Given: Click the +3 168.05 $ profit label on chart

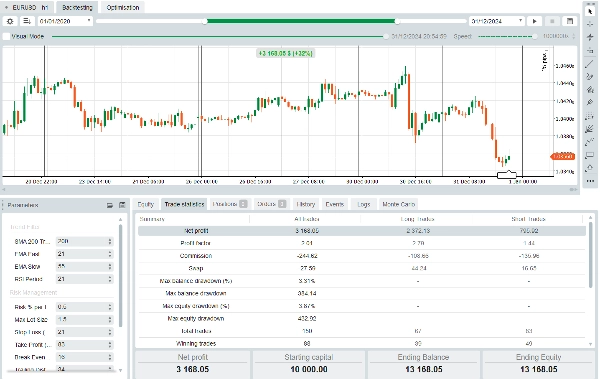Looking at the screenshot, I should 285,53.
